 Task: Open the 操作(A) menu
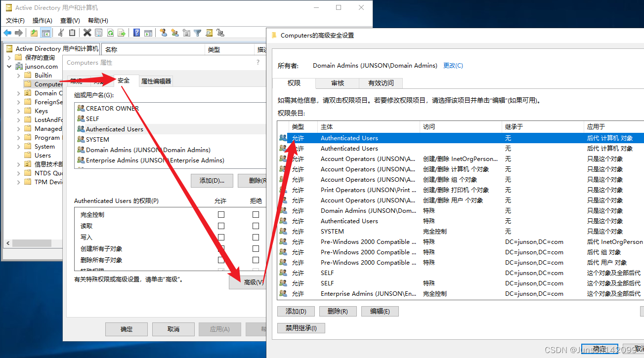pos(43,20)
